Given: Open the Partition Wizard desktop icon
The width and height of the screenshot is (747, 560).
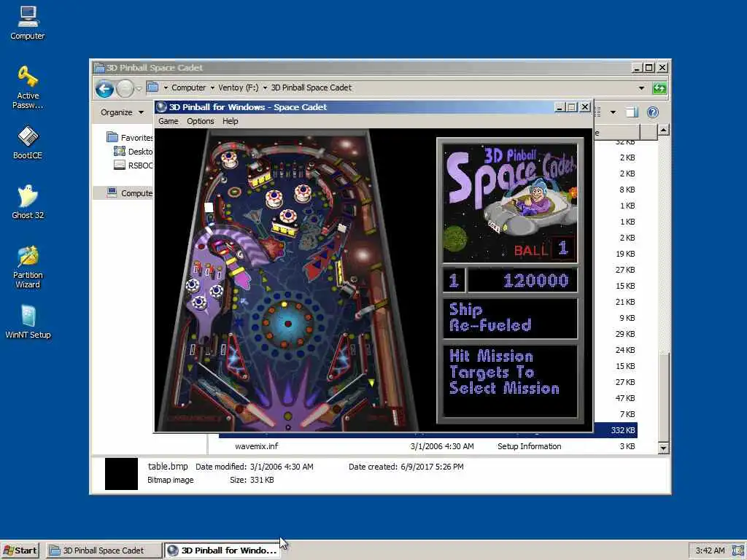Looking at the screenshot, I should pos(28,267).
